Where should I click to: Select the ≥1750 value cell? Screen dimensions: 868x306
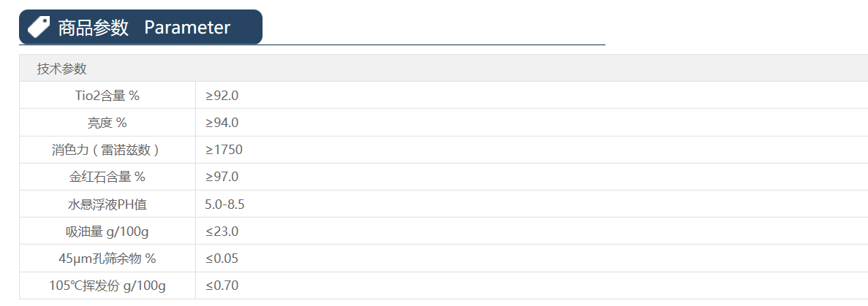pos(224,150)
